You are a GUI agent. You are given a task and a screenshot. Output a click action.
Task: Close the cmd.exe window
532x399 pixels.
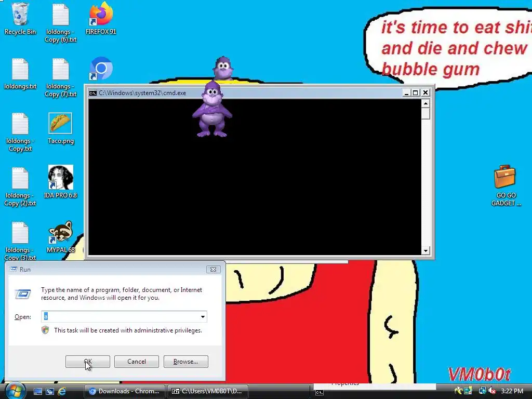[x=425, y=92]
